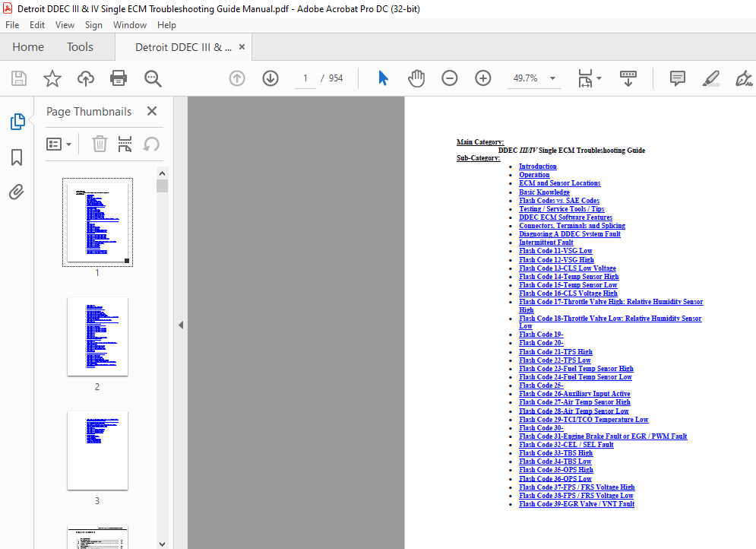Viewport: 756px width, 549px height.
Task: Open the find text magnifier tool
Action: (x=153, y=78)
